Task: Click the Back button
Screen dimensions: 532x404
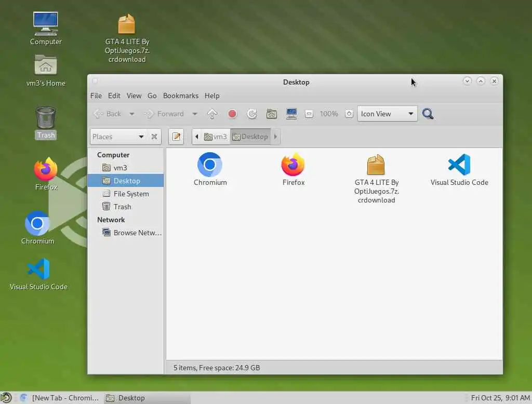Action: [108, 114]
